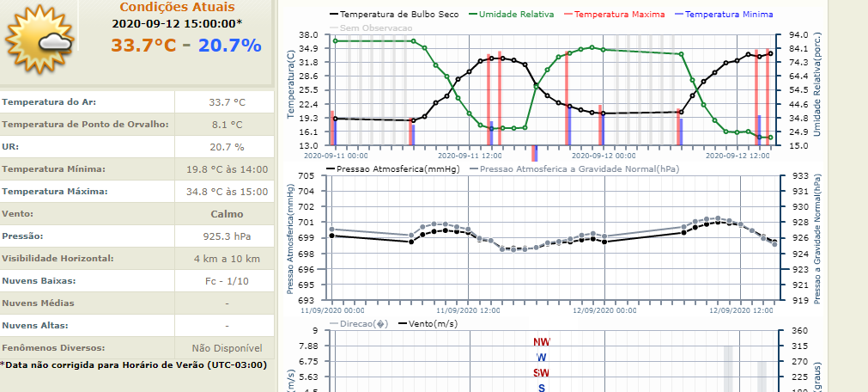The height and width of the screenshot is (392, 868).
Task: Select the Temperatura Máxima row label
Action: (54, 192)
